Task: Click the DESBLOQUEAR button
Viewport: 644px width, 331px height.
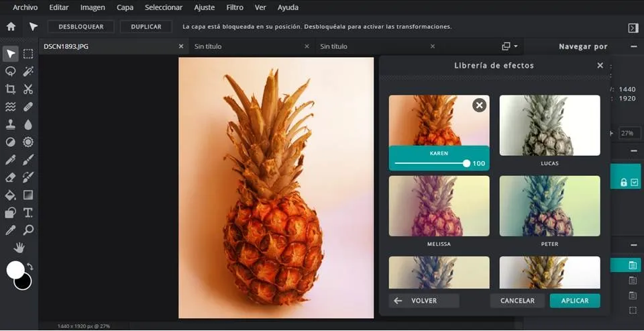Action: pos(81,27)
